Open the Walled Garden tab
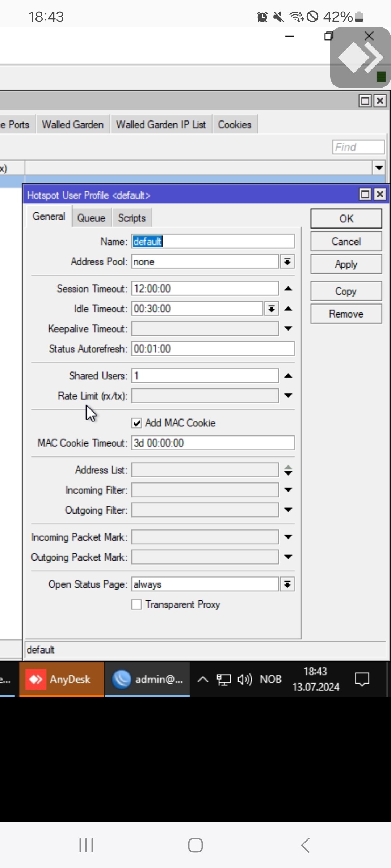This screenshot has width=391, height=868. click(73, 124)
